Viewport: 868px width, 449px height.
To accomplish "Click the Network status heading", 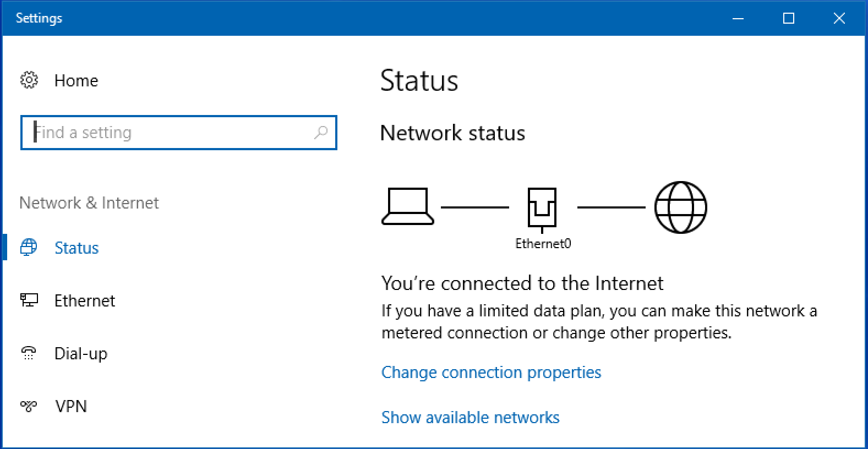I will click(x=452, y=133).
